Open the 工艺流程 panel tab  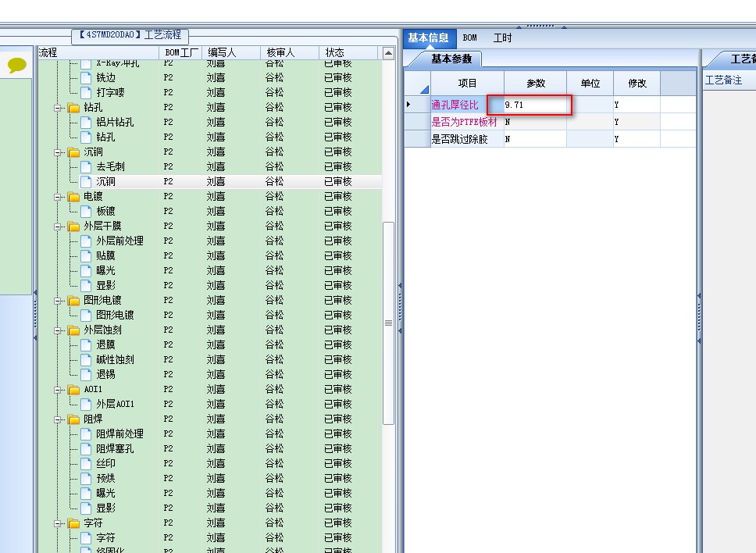130,35
